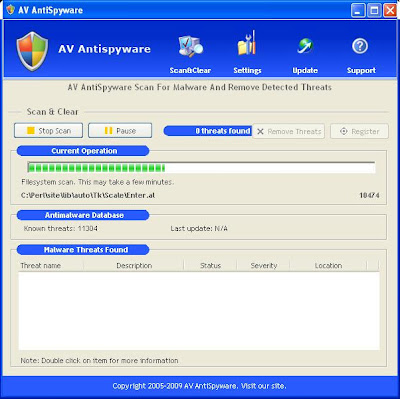Click the Register button
This screenshot has height=399, width=400.
coord(359,131)
